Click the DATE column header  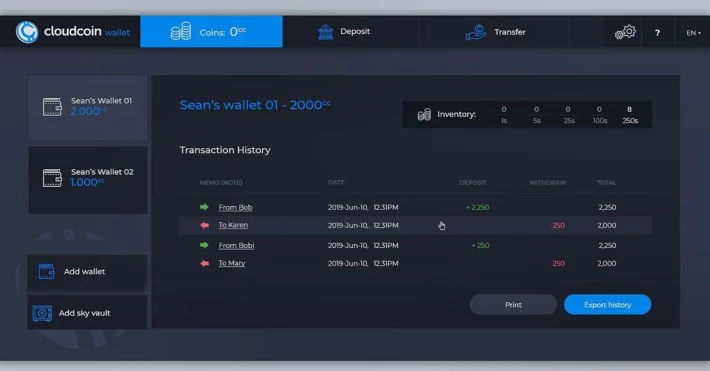[x=336, y=182]
